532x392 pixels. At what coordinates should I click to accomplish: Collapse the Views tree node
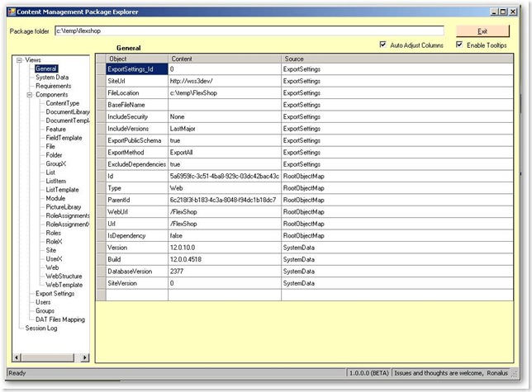click(19, 60)
